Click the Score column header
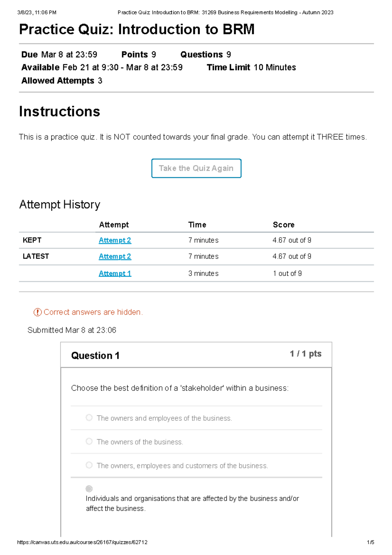 pyautogui.click(x=284, y=225)
